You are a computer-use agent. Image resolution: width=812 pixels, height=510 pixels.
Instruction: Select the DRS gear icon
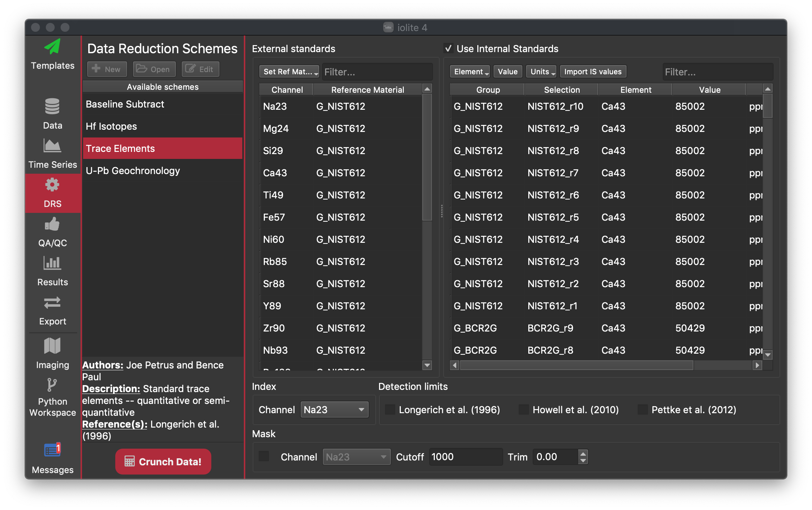(52, 185)
